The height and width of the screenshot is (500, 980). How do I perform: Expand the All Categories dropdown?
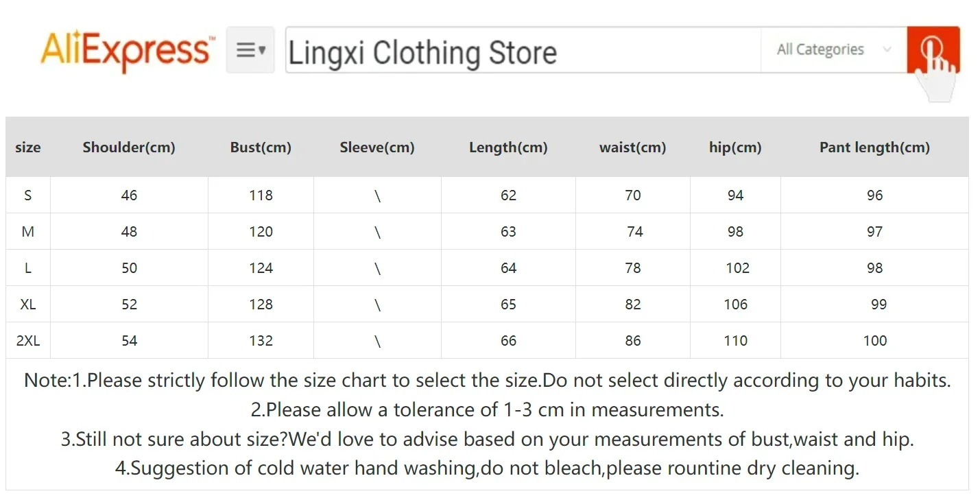click(x=833, y=49)
